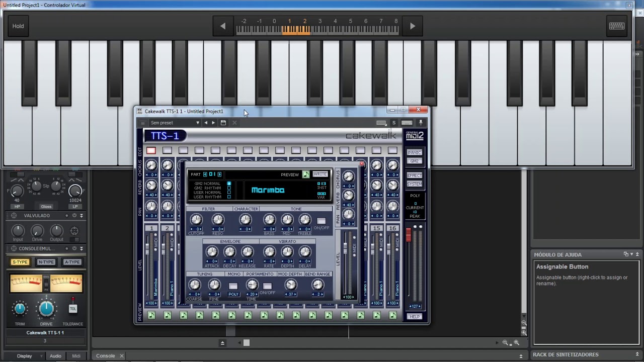Select USER NORMAL tone category
The height and width of the screenshot is (362, 644).
pos(229,193)
